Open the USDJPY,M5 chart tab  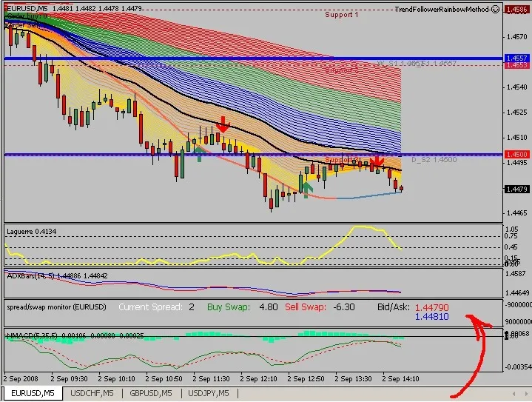coord(209,393)
